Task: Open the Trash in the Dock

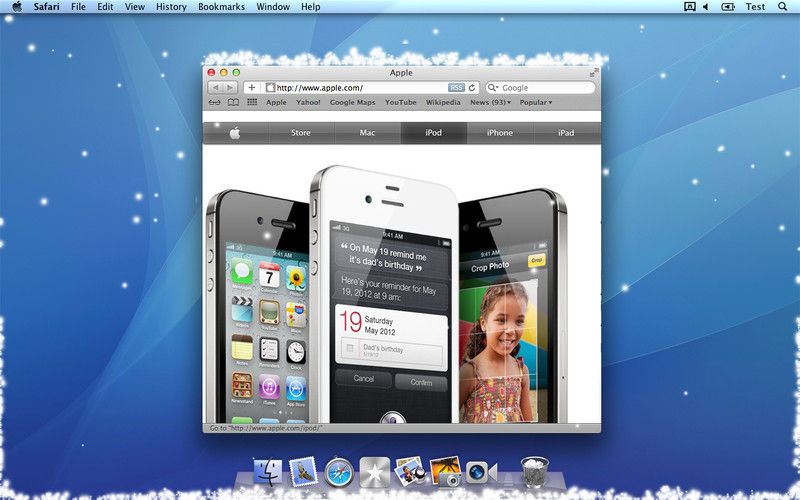Action: [x=535, y=472]
